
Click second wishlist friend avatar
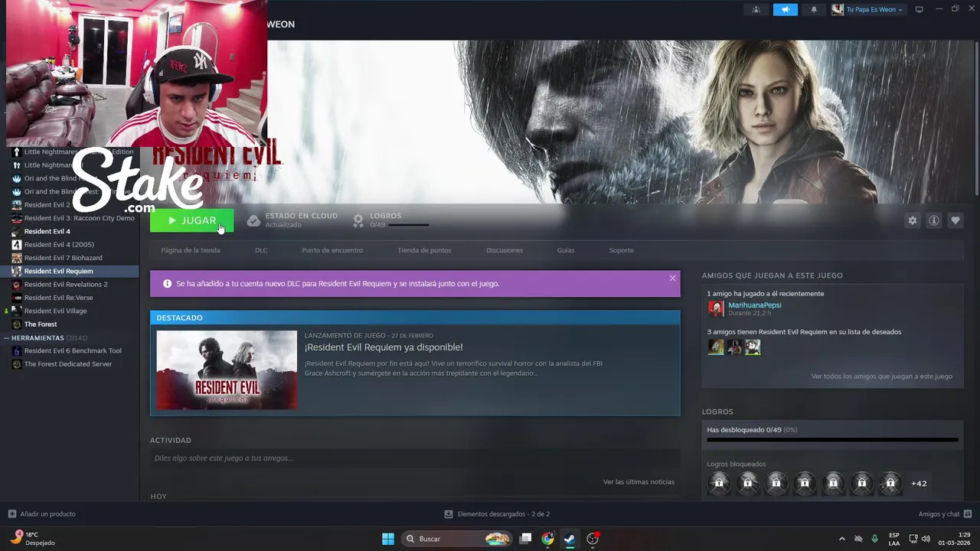pos(734,347)
